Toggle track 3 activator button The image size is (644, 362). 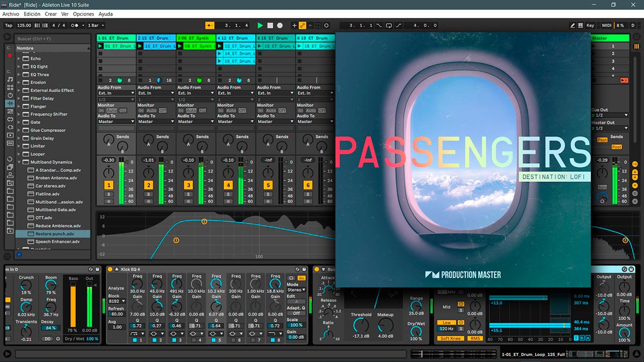point(188,185)
